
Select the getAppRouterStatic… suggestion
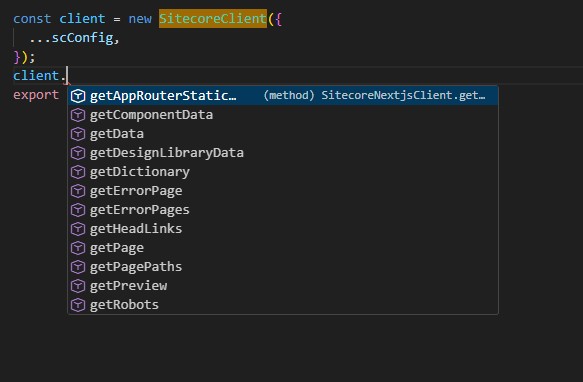pyautogui.click(x=283, y=96)
